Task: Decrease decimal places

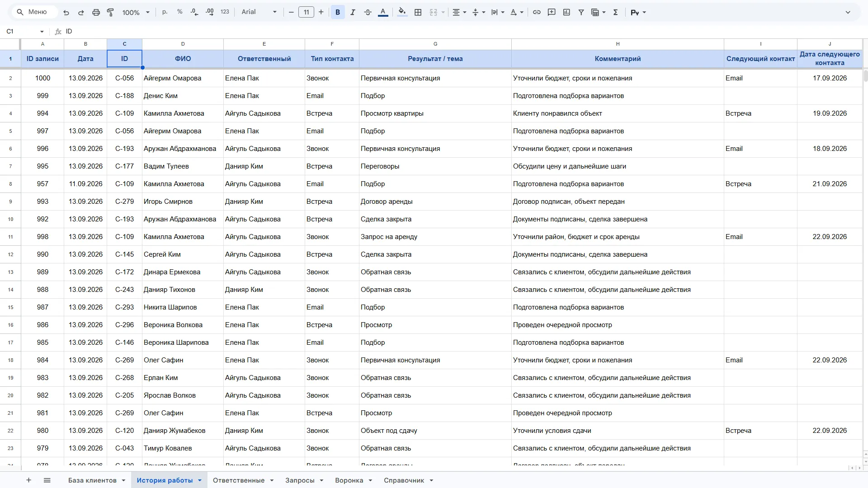Action: click(x=194, y=12)
